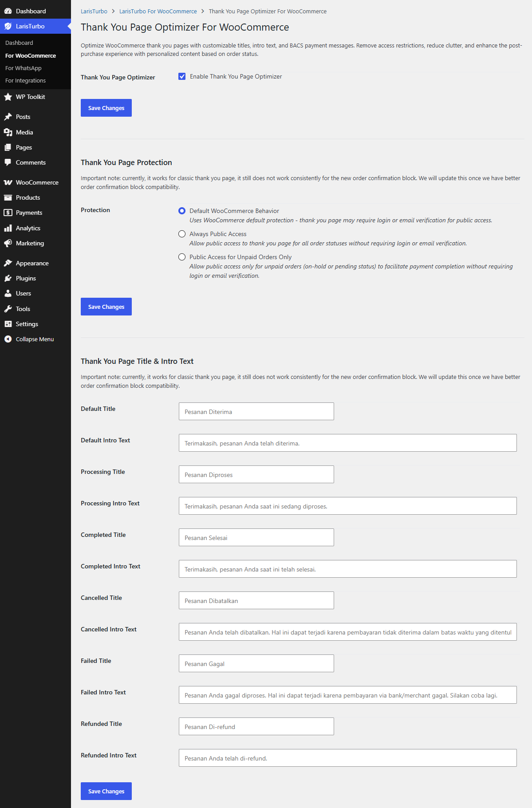The height and width of the screenshot is (808, 532).
Task: Click the Pages icon in sidebar
Action: click(x=8, y=147)
